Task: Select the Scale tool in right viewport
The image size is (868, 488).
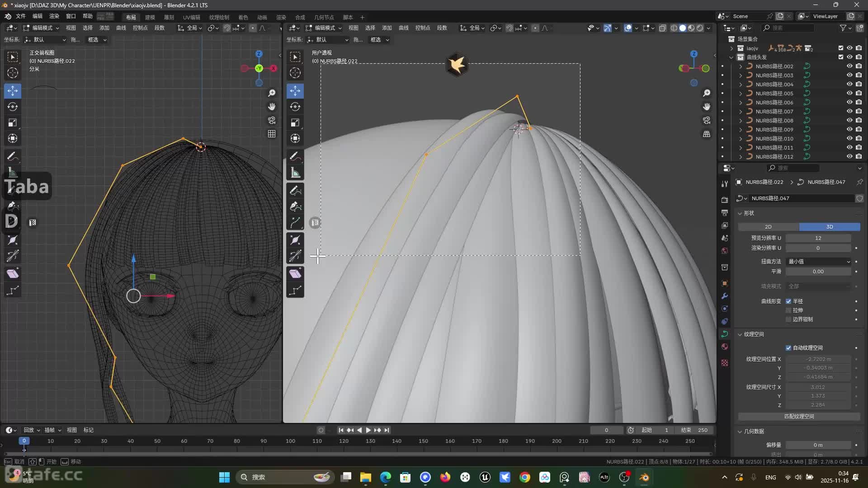Action: tap(295, 123)
